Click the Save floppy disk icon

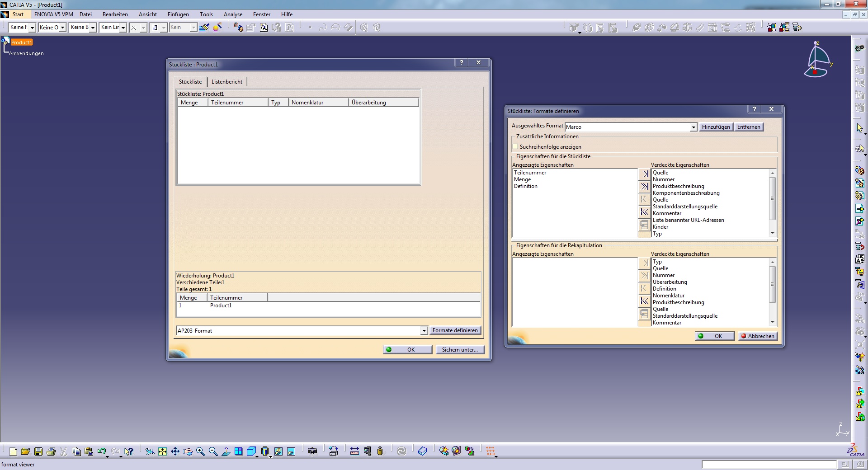click(x=38, y=451)
